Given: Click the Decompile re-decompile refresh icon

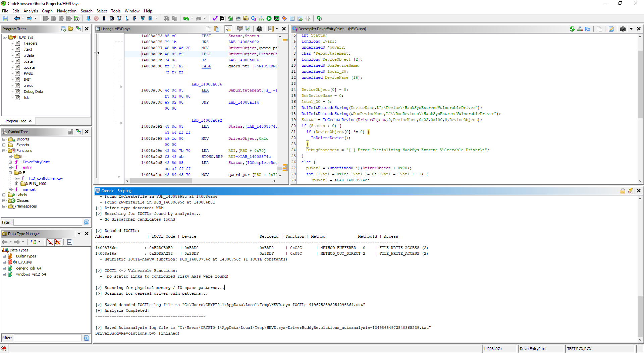Looking at the screenshot, I should 572,29.
